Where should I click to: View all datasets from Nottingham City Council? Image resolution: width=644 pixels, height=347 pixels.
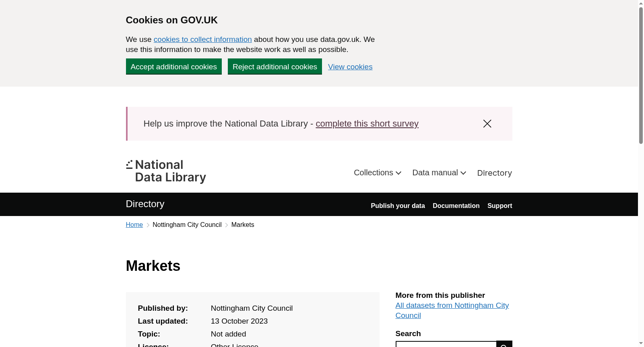pyautogui.click(x=452, y=310)
